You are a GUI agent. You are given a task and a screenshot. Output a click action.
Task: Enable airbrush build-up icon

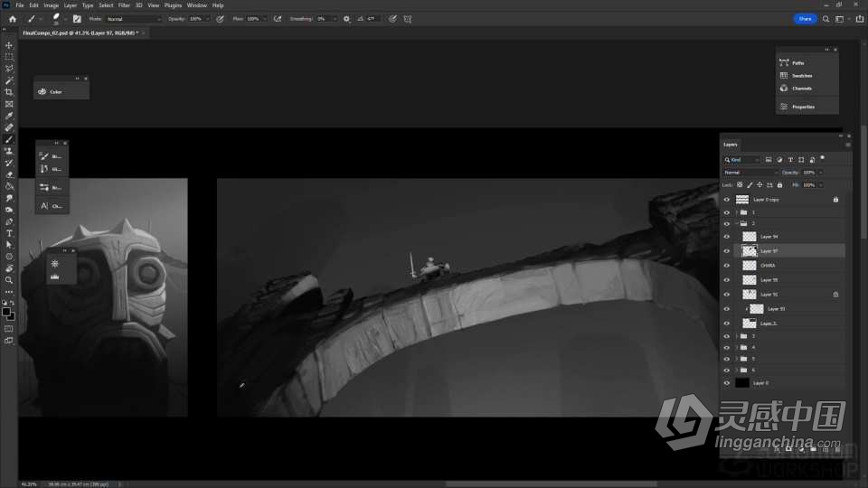(278, 19)
